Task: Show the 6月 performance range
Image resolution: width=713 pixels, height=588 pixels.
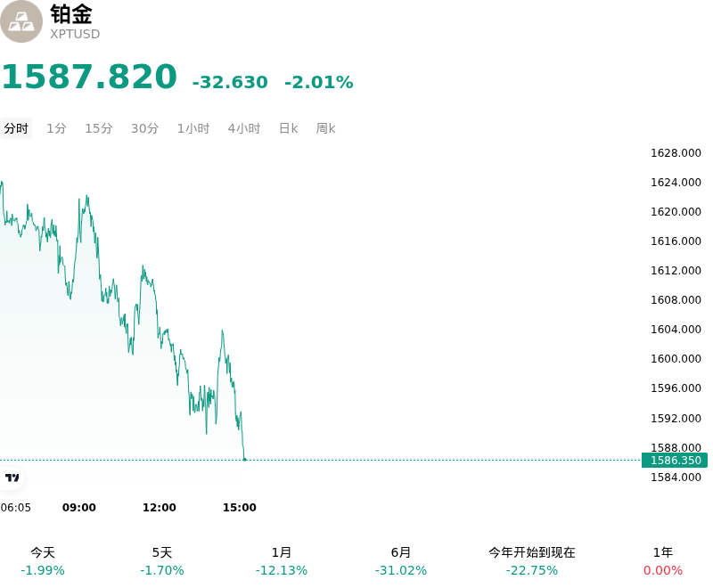Action: (x=400, y=561)
